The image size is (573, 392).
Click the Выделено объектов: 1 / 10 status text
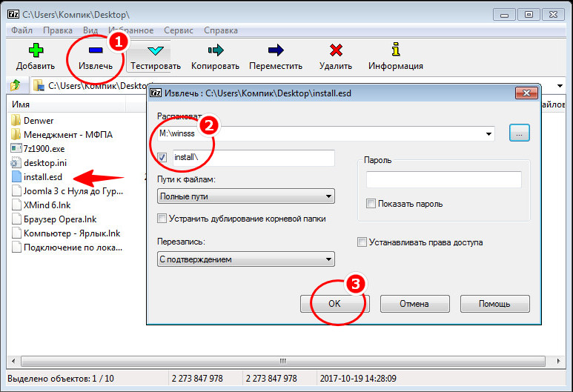pos(61,379)
